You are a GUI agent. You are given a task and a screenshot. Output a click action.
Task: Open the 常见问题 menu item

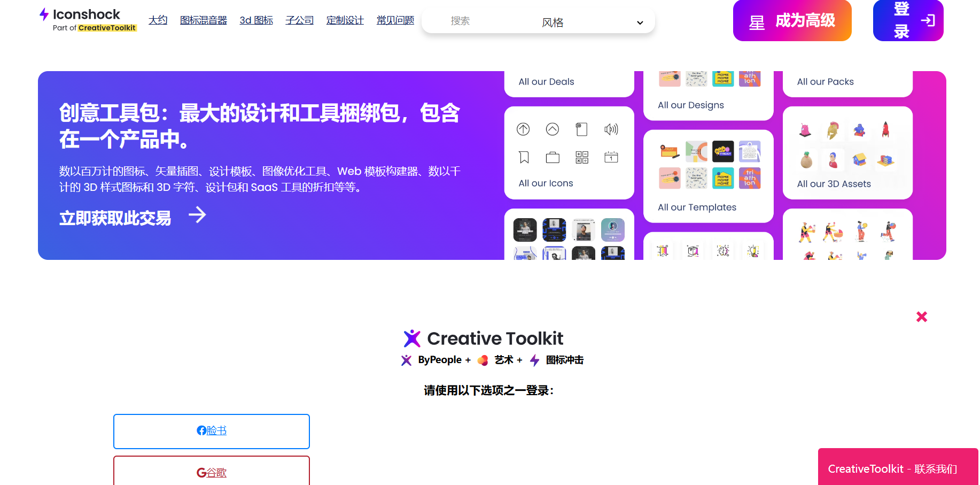(395, 20)
